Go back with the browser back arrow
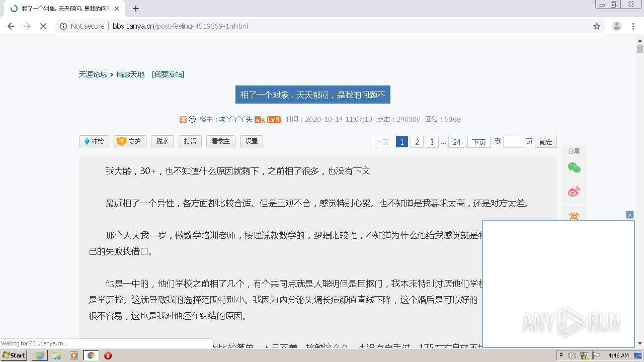 coord(11,26)
